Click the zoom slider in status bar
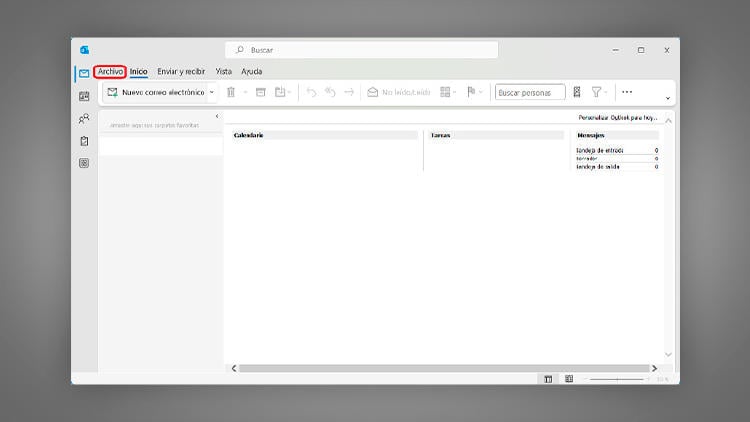The width and height of the screenshot is (750, 422). [617, 379]
